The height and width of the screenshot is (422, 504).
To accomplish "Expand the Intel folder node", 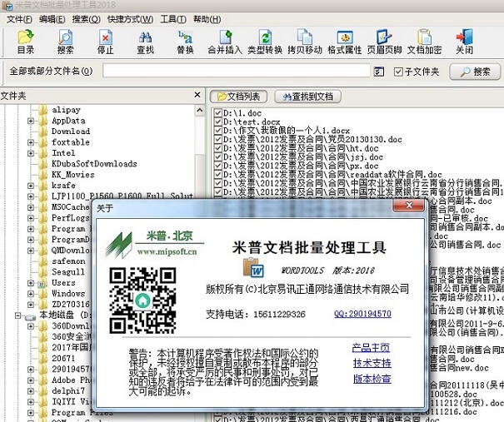I will click(x=31, y=153).
